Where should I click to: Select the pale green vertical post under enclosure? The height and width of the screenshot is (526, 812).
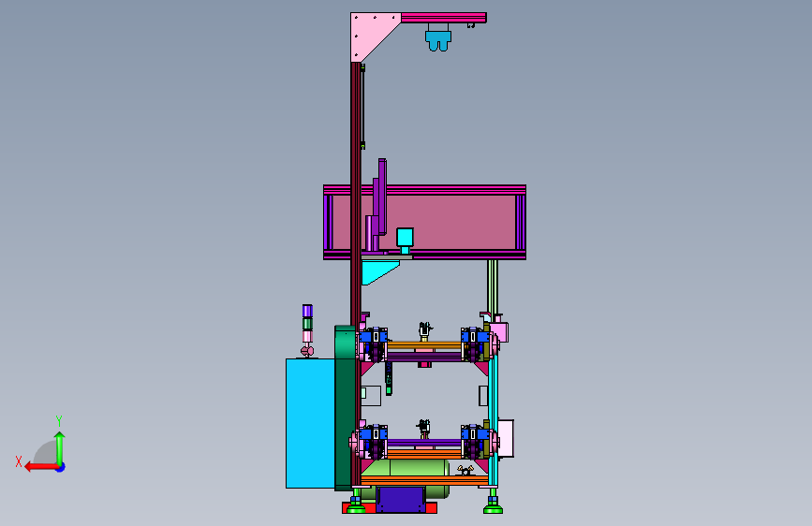tap(492, 288)
